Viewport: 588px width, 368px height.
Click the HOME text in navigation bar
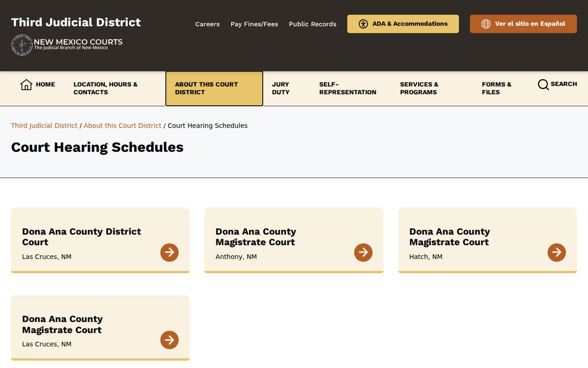tap(45, 85)
